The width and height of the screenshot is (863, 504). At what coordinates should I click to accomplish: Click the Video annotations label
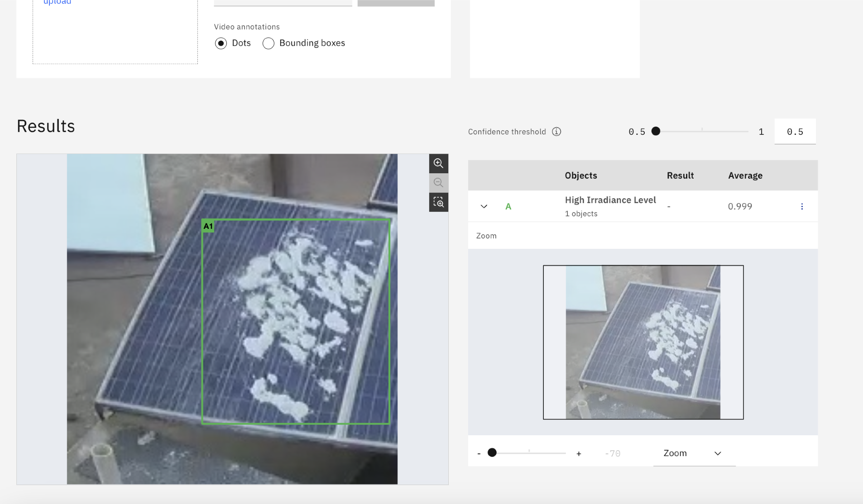point(247,27)
